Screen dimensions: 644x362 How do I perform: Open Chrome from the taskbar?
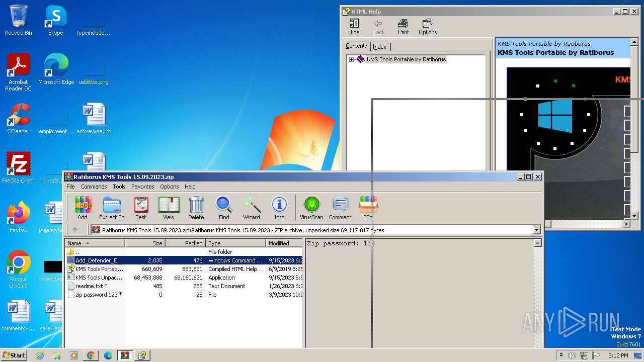91,355
